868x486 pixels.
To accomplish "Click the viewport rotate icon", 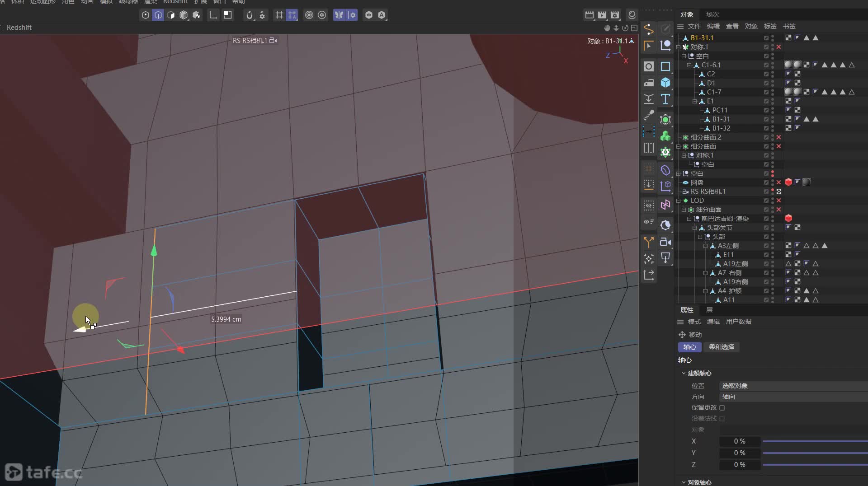I will [625, 28].
